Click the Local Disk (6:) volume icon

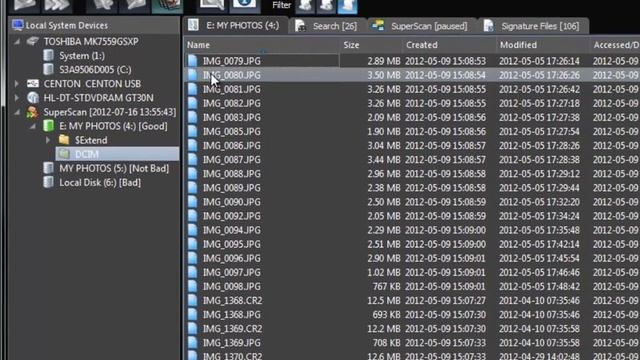pyautogui.click(x=49, y=182)
